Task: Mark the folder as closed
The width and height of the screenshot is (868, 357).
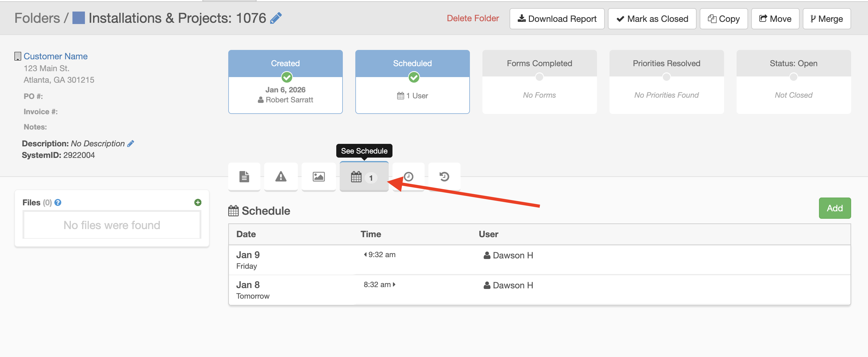Action: 652,19
